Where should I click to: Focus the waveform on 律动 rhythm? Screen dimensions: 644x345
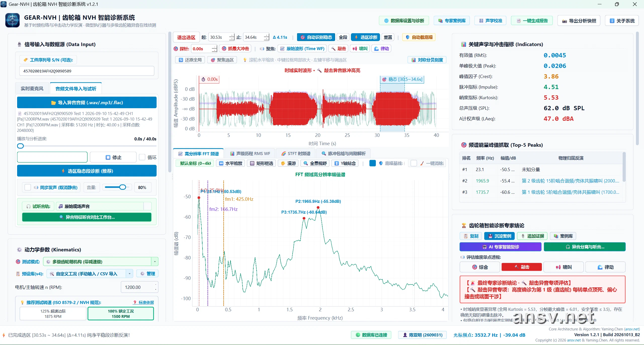381,49
